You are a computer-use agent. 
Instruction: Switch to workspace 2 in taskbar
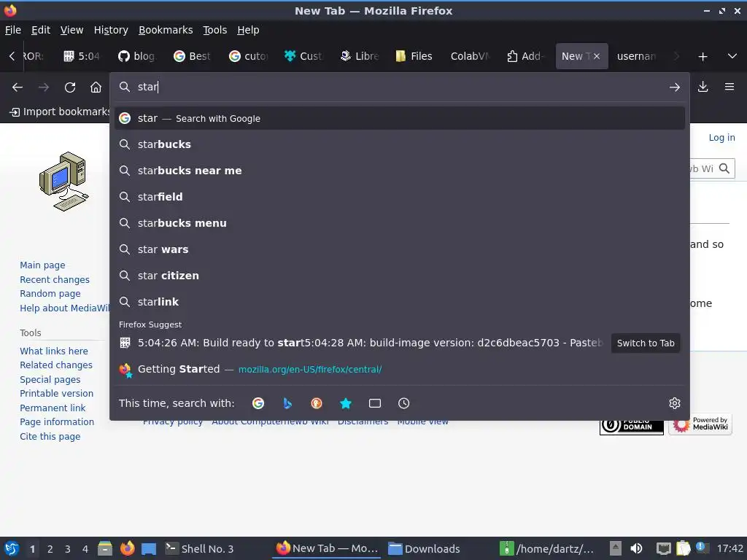tap(50, 549)
